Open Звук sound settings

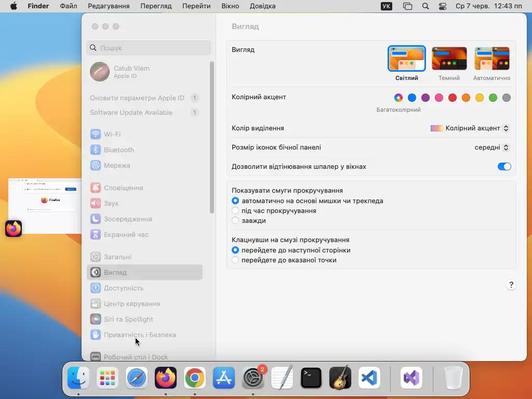click(x=145, y=203)
